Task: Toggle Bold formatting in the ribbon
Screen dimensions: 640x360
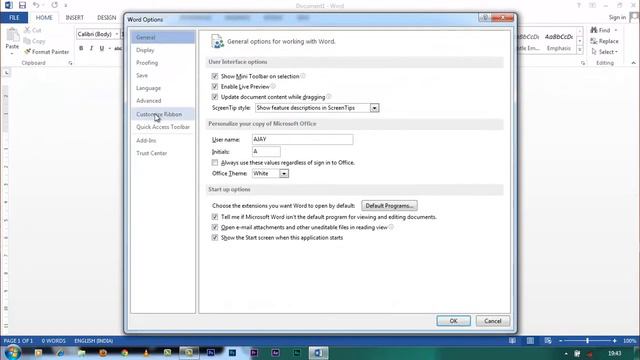Action: click(81, 48)
